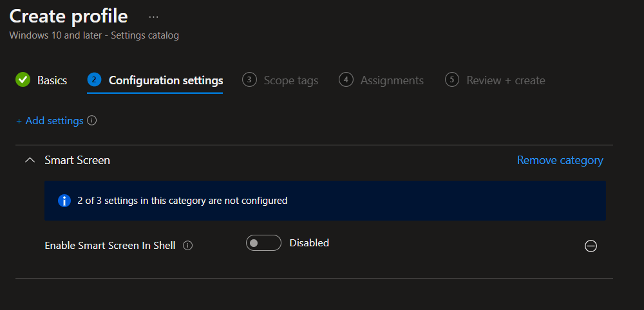Jump to the Review + create step

point(506,80)
